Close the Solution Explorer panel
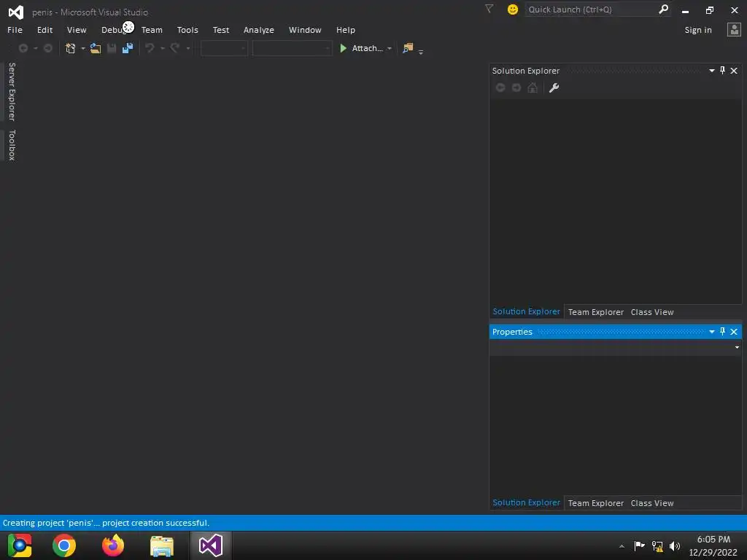Viewport: 747px width, 560px height. [x=734, y=71]
